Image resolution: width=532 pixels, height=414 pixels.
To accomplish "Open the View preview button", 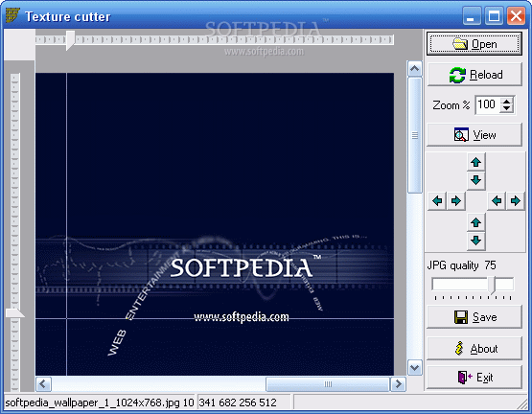I will [474, 135].
